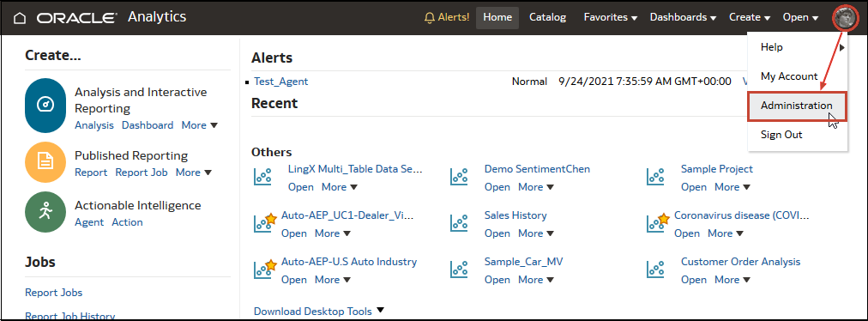Expand More under Analysis and Interactive Reporting
The height and width of the screenshot is (321, 868).
point(199,125)
